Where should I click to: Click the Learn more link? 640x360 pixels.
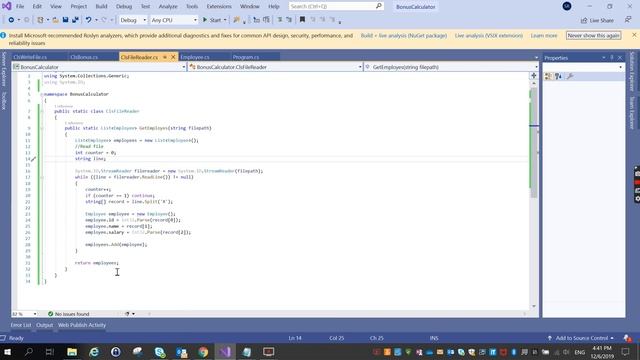point(544,36)
